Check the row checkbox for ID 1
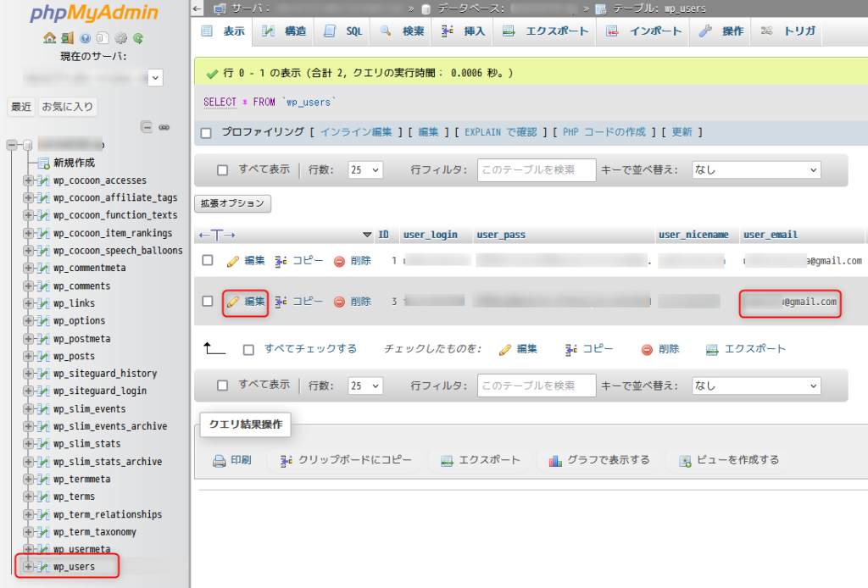The height and width of the screenshot is (588, 868). click(x=208, y=261)
